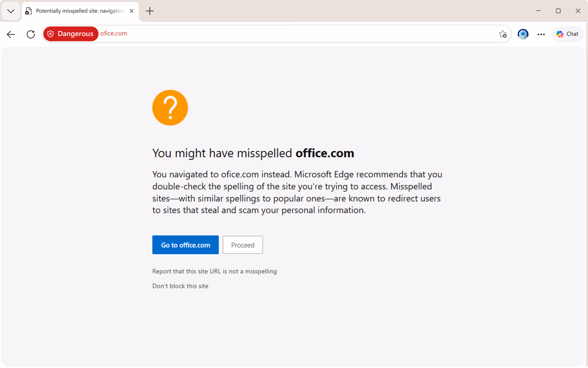Open Settings and more ellipsis menu
The height and width of the screenshot is (368, 588).
[541, 34]
